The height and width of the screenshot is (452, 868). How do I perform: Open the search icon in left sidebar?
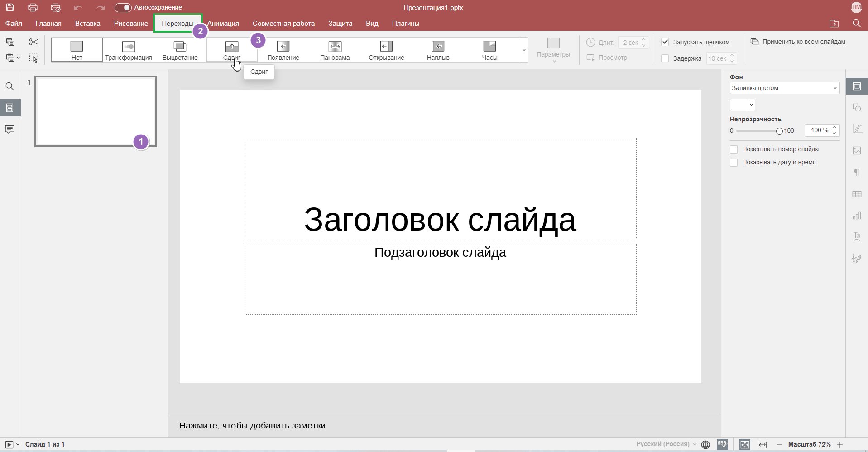tap(10, 87)
